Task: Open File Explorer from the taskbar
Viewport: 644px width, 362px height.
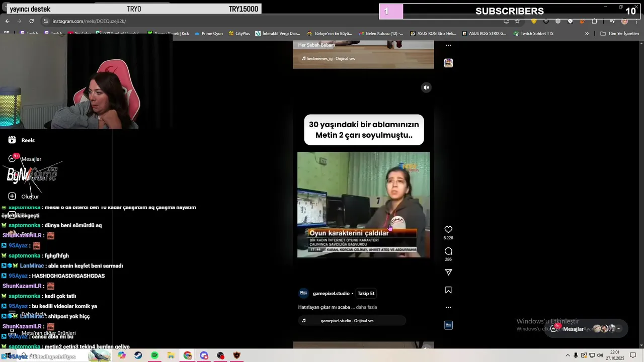Action: (171, 355)
